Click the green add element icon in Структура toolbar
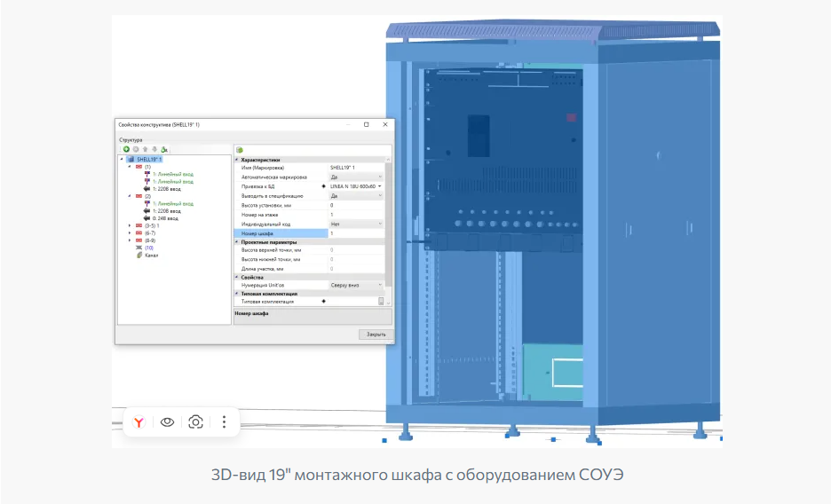The image size is (831, 504). coord(126,149)
